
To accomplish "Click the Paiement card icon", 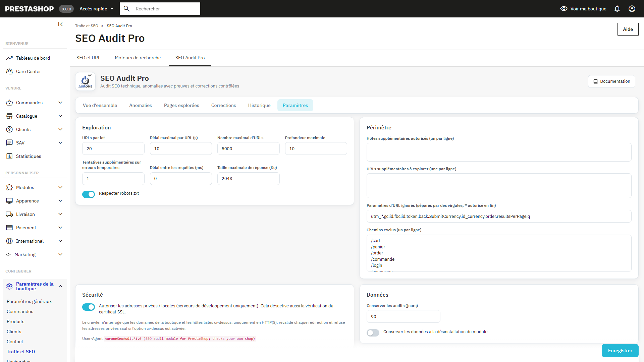I will 9,228.
